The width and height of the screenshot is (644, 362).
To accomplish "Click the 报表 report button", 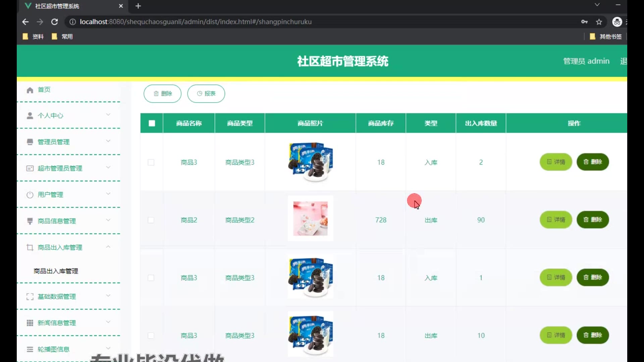I will coord(206,94).
